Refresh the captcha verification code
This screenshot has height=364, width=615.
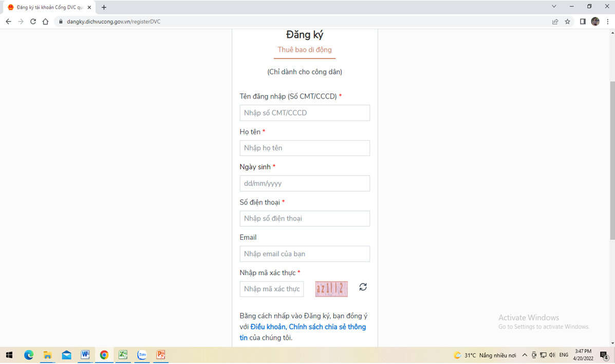tap(363, 287)
